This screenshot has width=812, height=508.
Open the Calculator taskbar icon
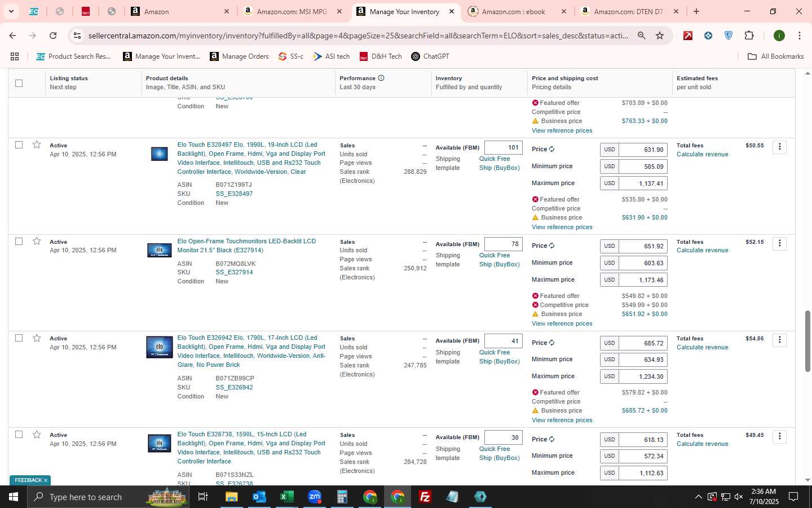click(342, 497)
